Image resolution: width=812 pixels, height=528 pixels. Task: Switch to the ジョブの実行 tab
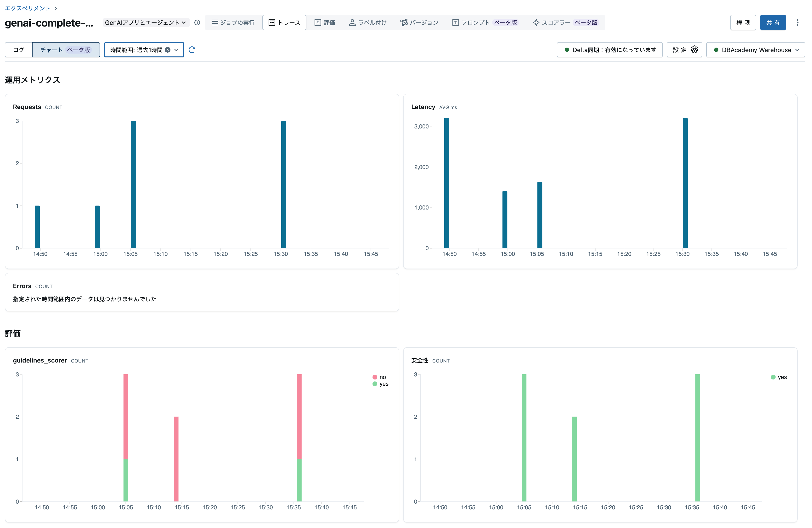tap(233, 22)
